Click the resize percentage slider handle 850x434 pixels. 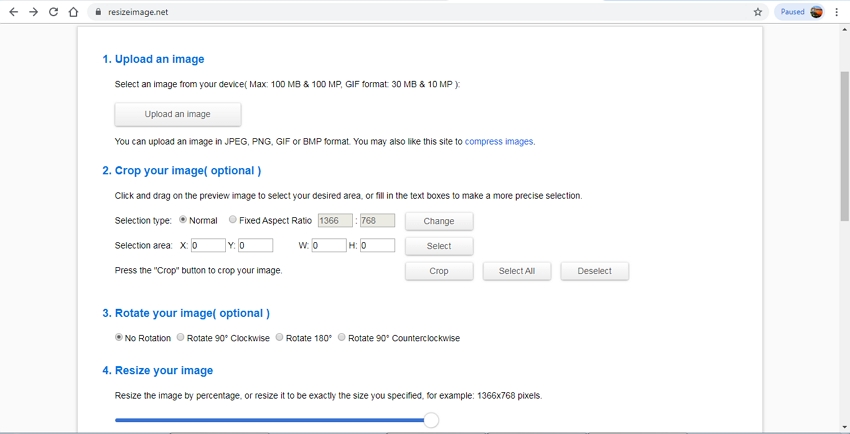click(x=431, y=420)
